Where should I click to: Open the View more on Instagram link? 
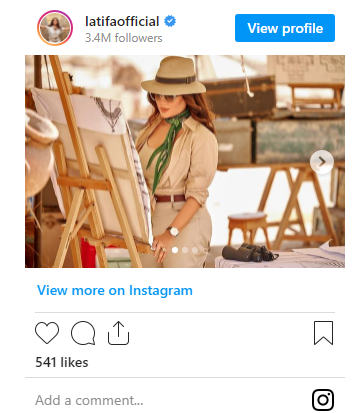point(115,290)
